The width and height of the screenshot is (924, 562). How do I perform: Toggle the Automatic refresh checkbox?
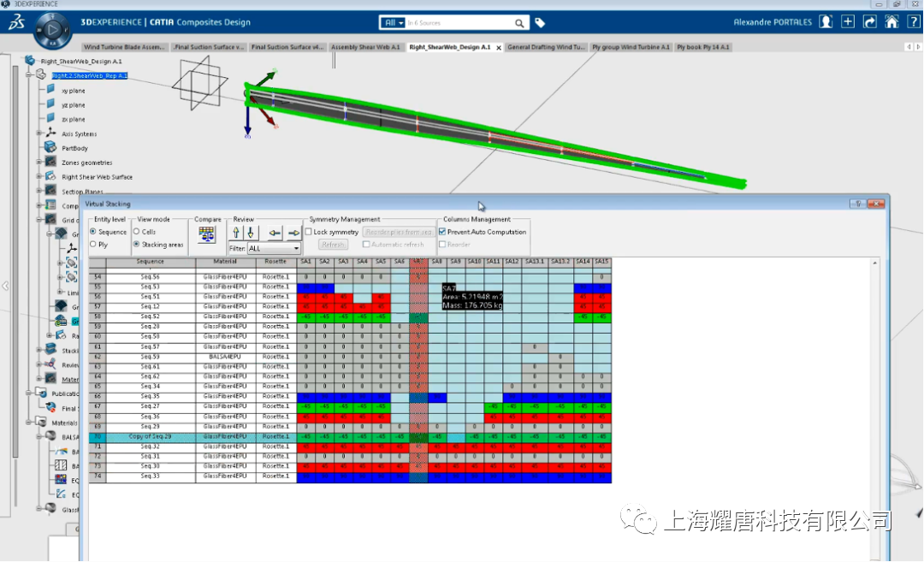(x=366, y=244)
